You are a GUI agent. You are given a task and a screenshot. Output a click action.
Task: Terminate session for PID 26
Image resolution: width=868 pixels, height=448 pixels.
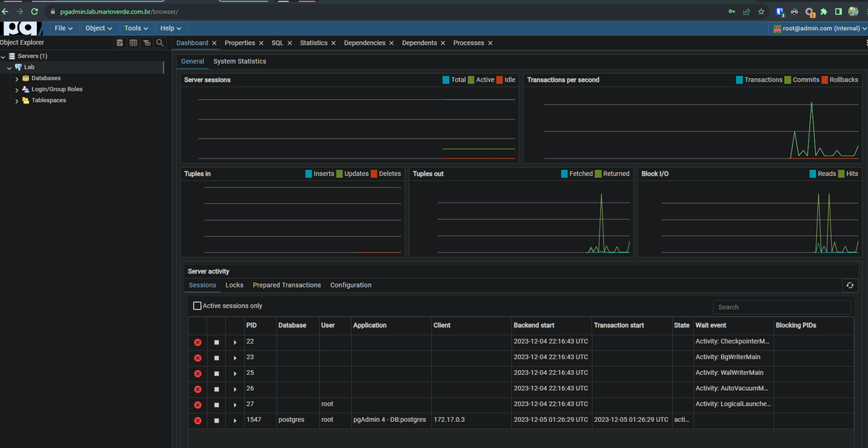click(x=197, y=389)
